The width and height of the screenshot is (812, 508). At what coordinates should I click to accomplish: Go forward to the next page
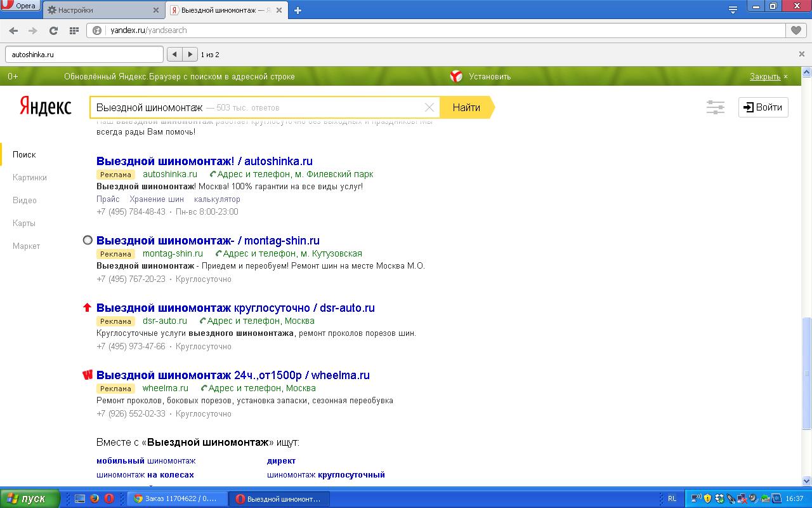pos(33,30)
